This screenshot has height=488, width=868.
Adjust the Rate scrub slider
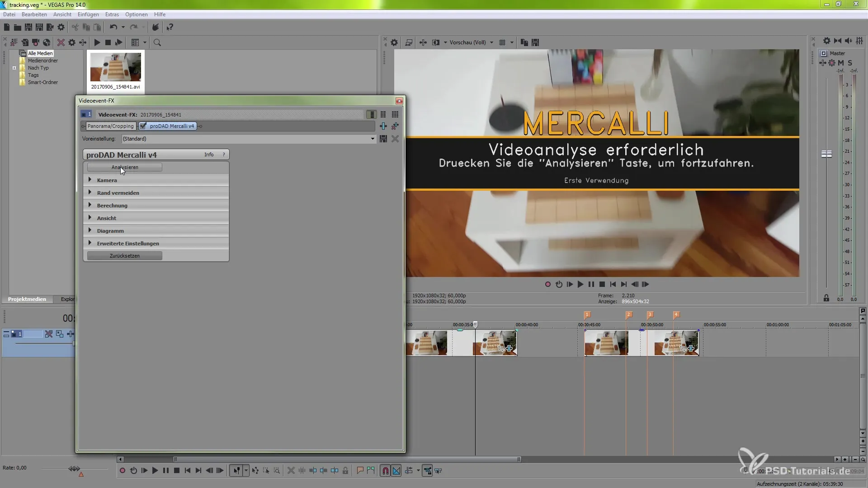click(74, 469)
